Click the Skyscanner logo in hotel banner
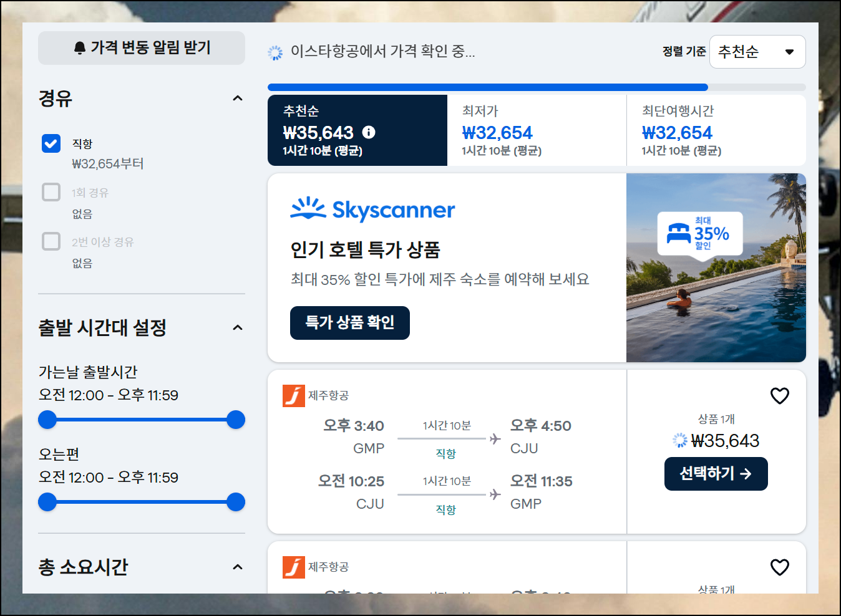The height and width of the screenshot is (616, 841). click(372, 209)
